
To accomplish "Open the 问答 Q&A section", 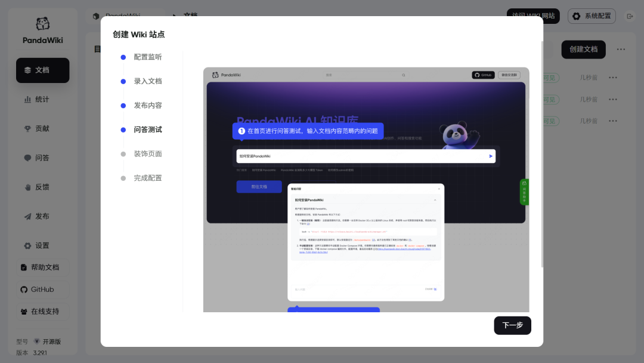I will (43, 158).
